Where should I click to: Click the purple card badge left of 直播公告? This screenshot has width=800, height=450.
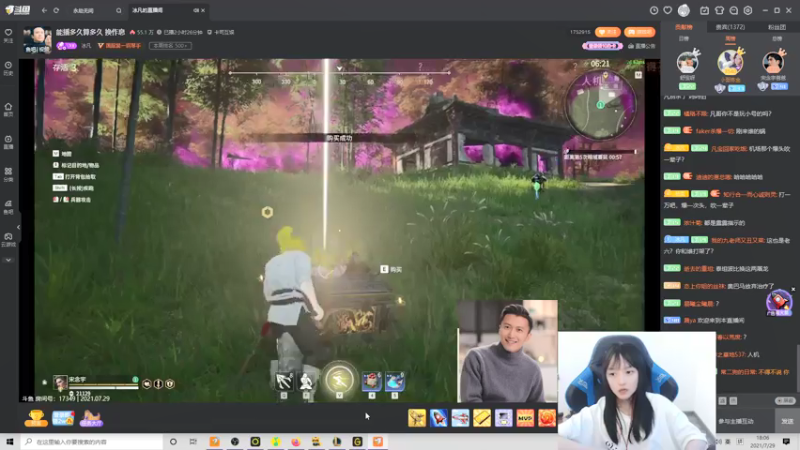click(x=603, y=46)
